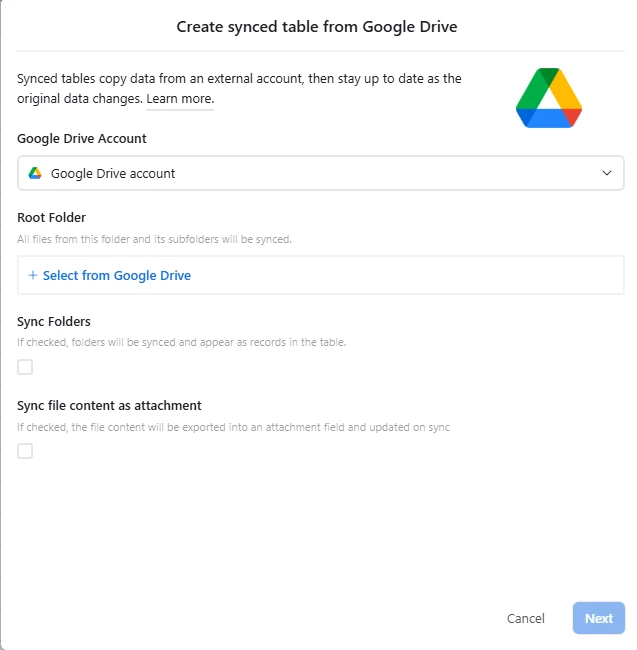Enable the Sync Folders checkbox
This screenshot has width=637, height=650.
click(x=25, y=367)
